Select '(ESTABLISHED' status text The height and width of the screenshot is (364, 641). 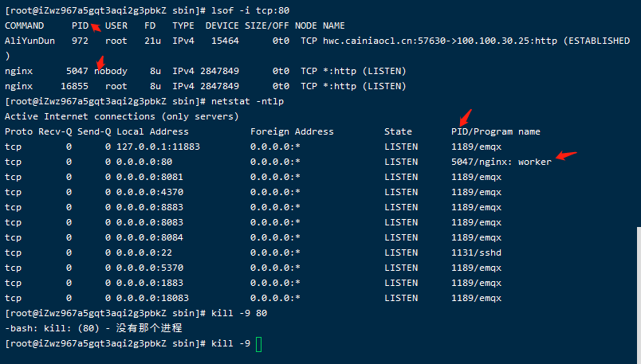tap(596, 41)
